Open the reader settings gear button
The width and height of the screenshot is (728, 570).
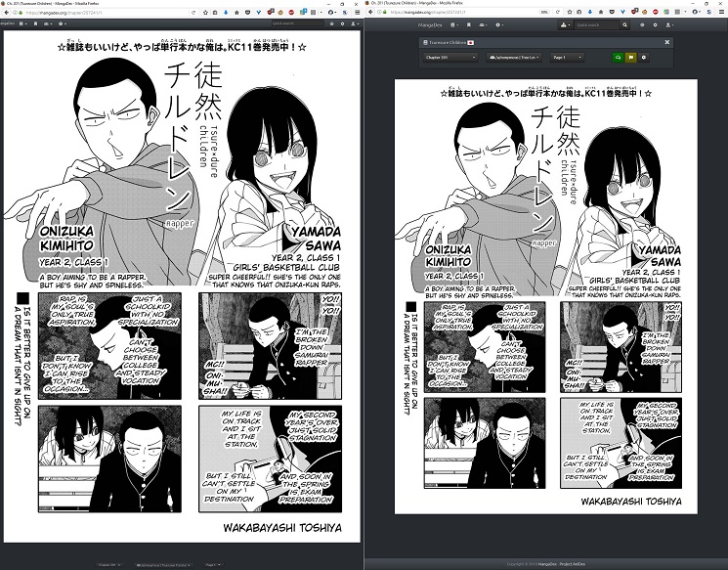coord(644,58)
